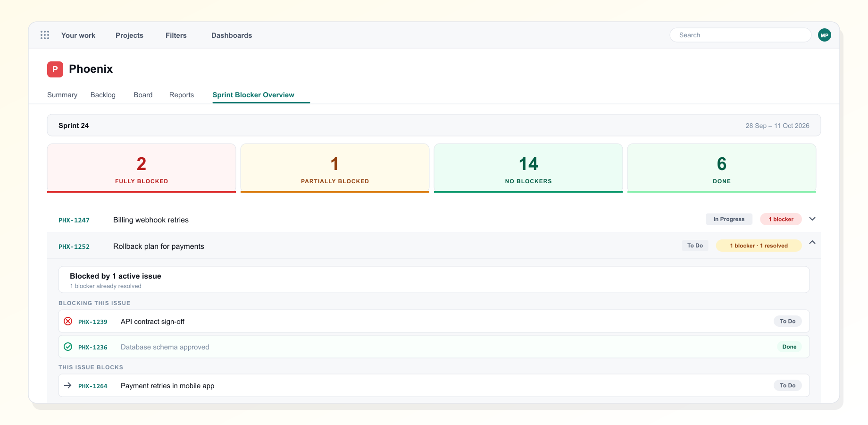The width and height of the screenshot is (868, 425).
Task: Click the Sprint 24 header label
Action: pos(74,126)
